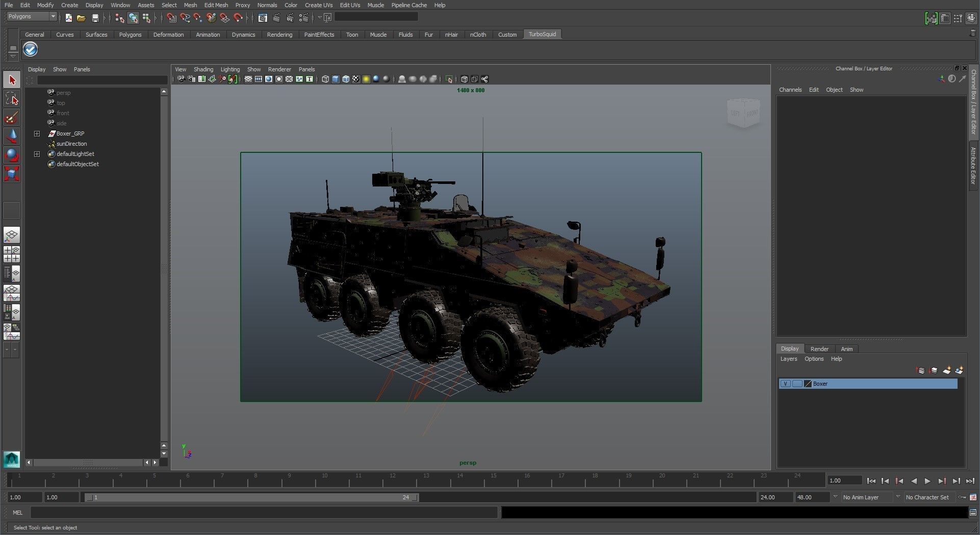The height and width of the screenshot is (535, 980).
Task: Open the Character Set dropdown
Action: [x=898, y=497]
